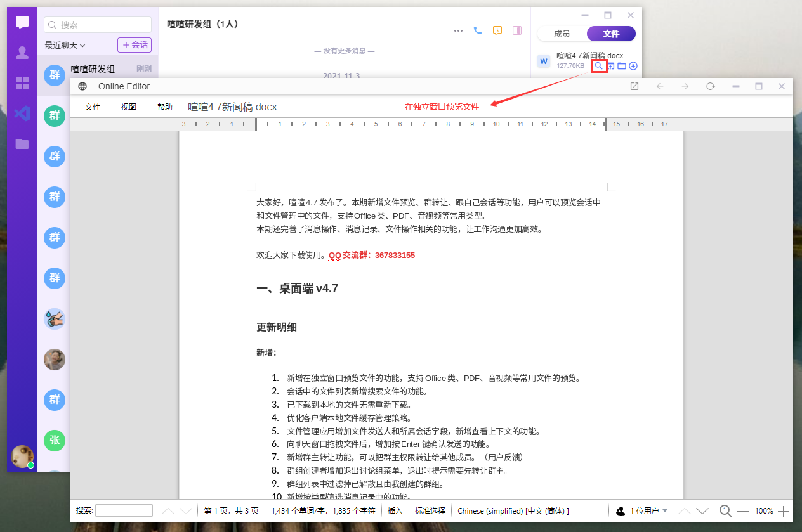
Task: Find previous search result in status bar
Action: pyautogui.click(x=168, y=510)
